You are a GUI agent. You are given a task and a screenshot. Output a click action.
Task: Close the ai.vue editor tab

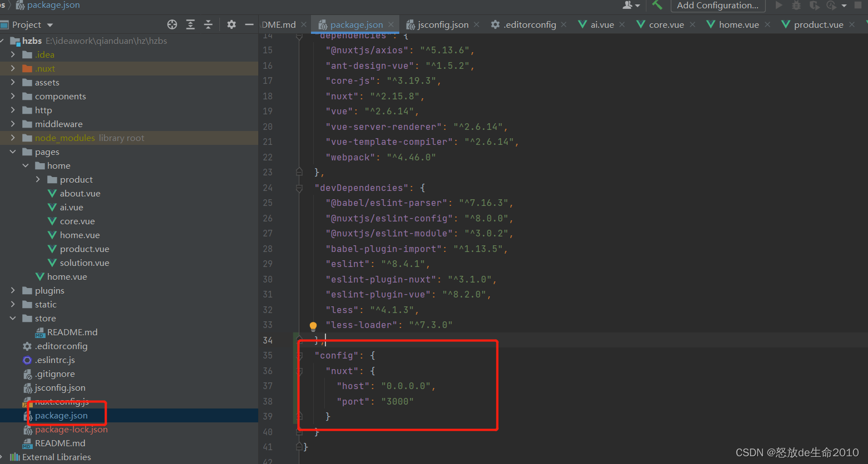click(x=622, y=24)
